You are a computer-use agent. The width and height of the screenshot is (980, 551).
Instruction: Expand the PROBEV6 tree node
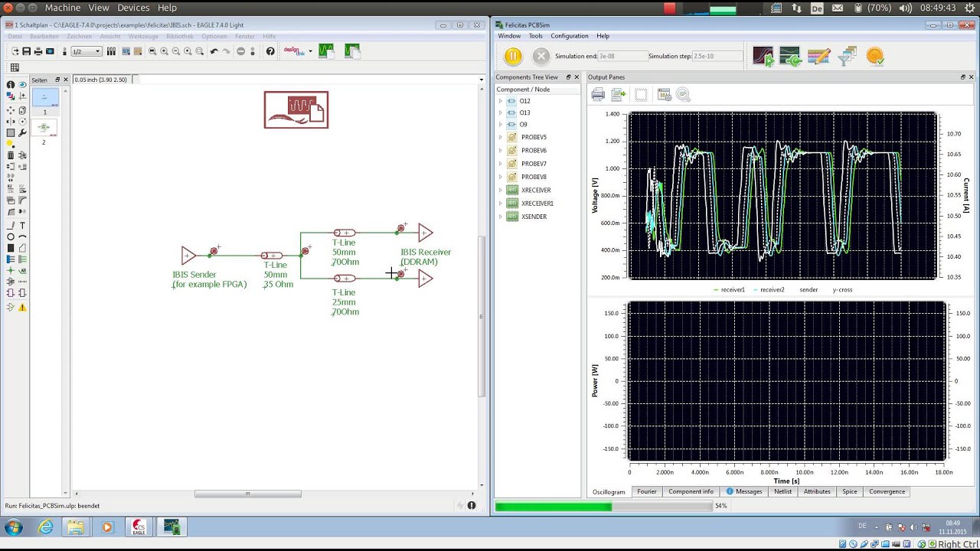(501, 151)
